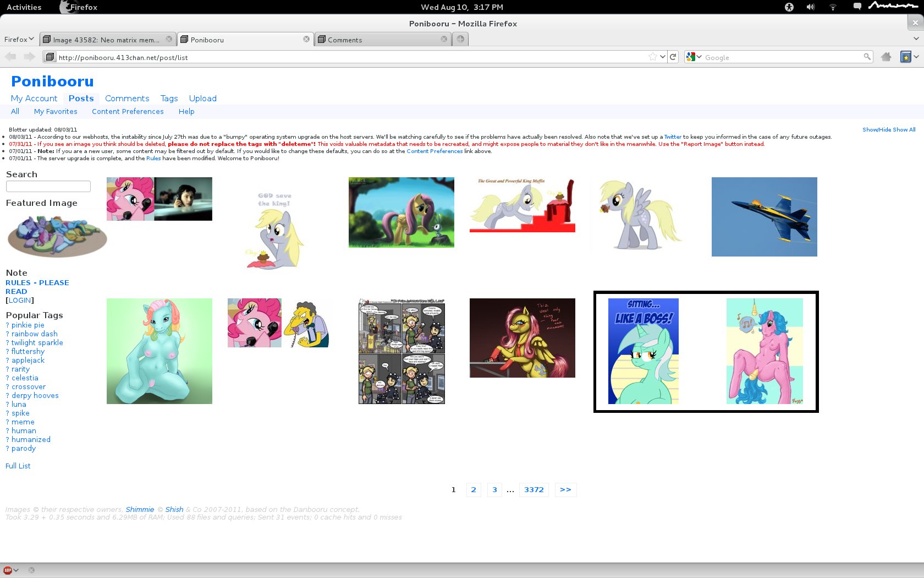Open the Sitting Like a Boss thumbnail
924x578 pixels.
click(643, 351)
